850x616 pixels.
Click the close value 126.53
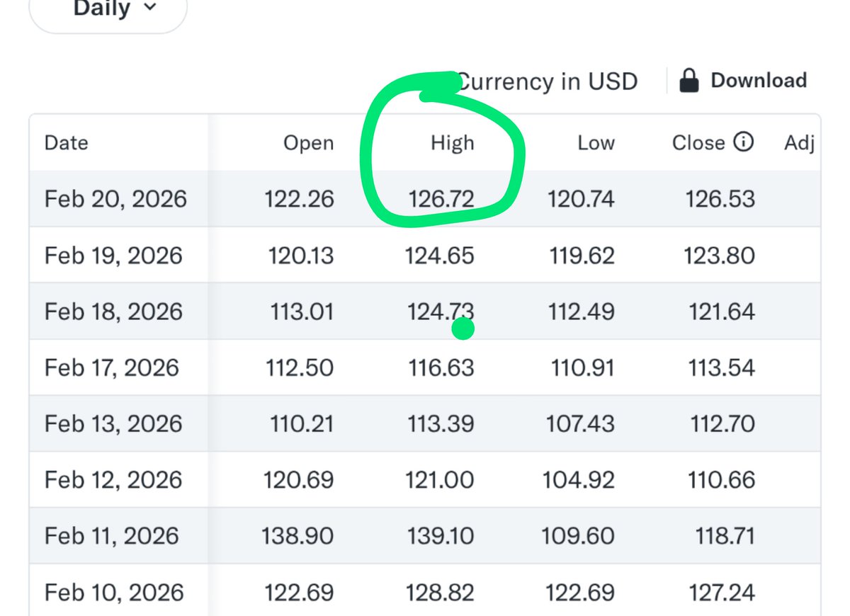coord(720,199)
